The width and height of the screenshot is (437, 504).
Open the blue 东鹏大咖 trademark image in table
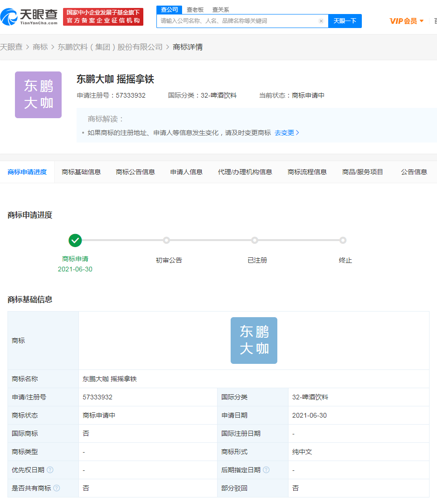click(x=254, y=341)
